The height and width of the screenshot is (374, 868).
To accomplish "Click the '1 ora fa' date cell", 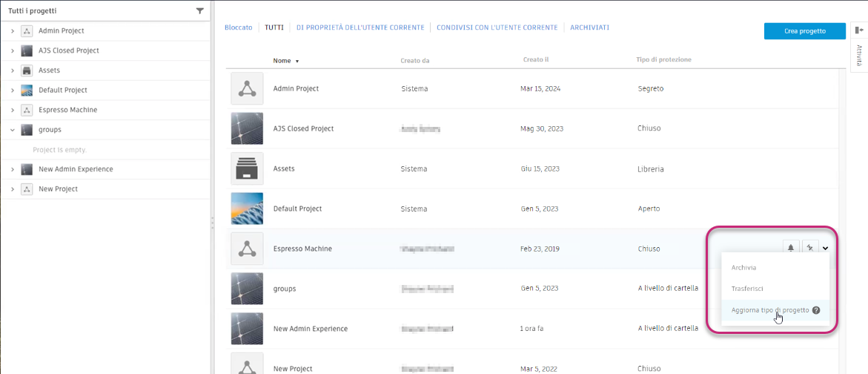I will 532,329.
